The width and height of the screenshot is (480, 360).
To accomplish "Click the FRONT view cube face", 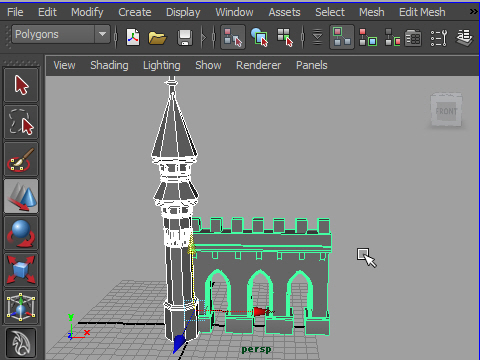I will point(446,111).
